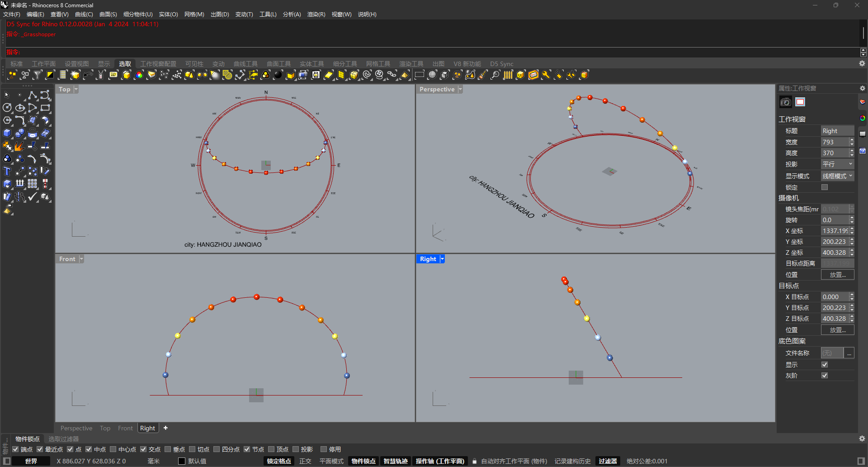The height and width of the screenshot is (467, 868).
Task: Click the select filter funnel icon
Action: point(38,75)
